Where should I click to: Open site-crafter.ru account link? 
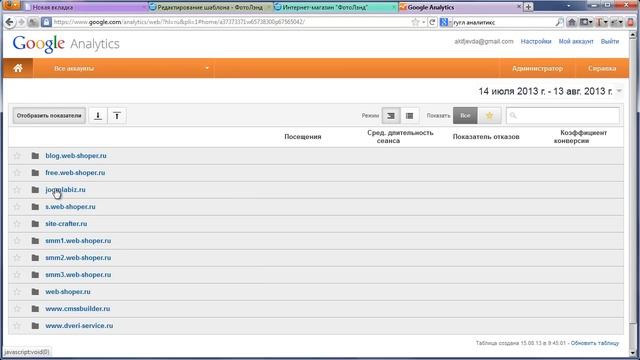66,224
